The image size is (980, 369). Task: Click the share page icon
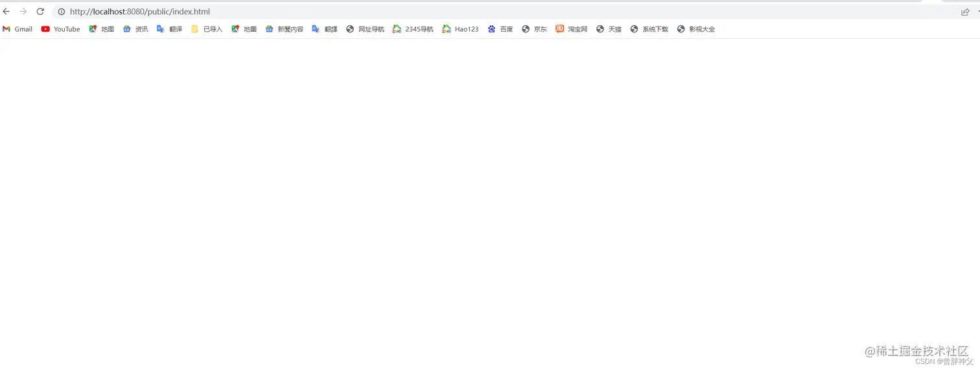point(965,12)
